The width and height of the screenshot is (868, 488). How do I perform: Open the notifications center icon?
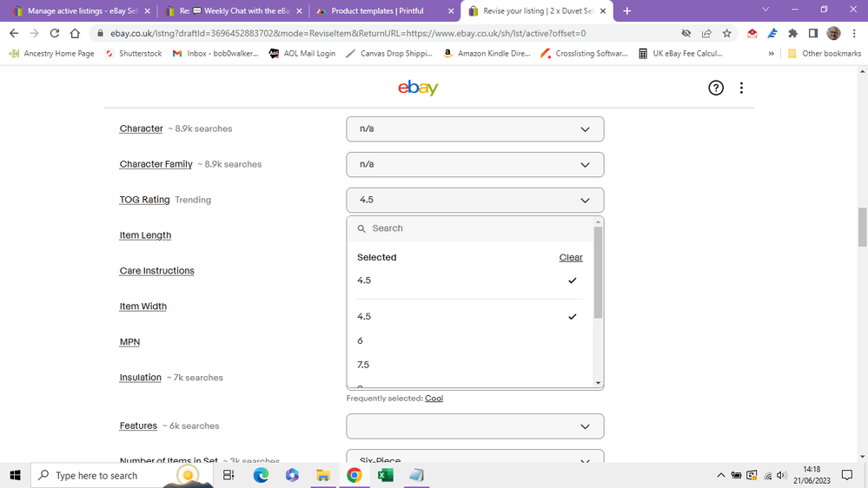[847, 475]
